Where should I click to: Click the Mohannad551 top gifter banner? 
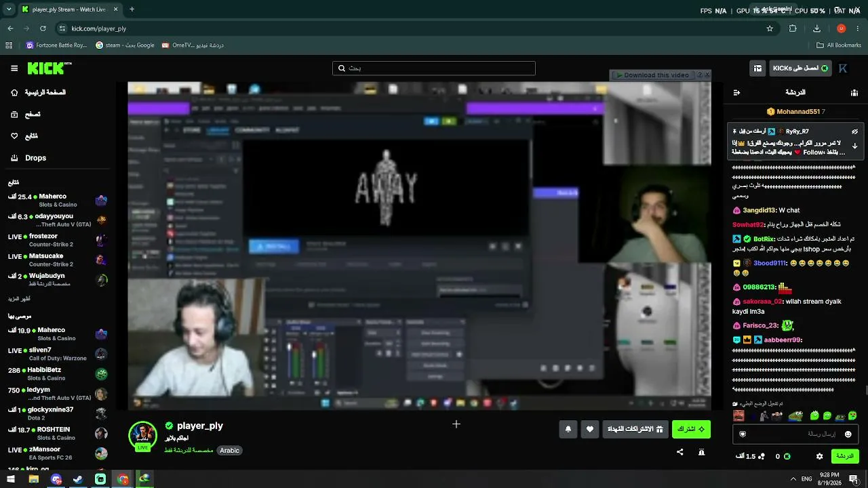[x=795, y=111]
